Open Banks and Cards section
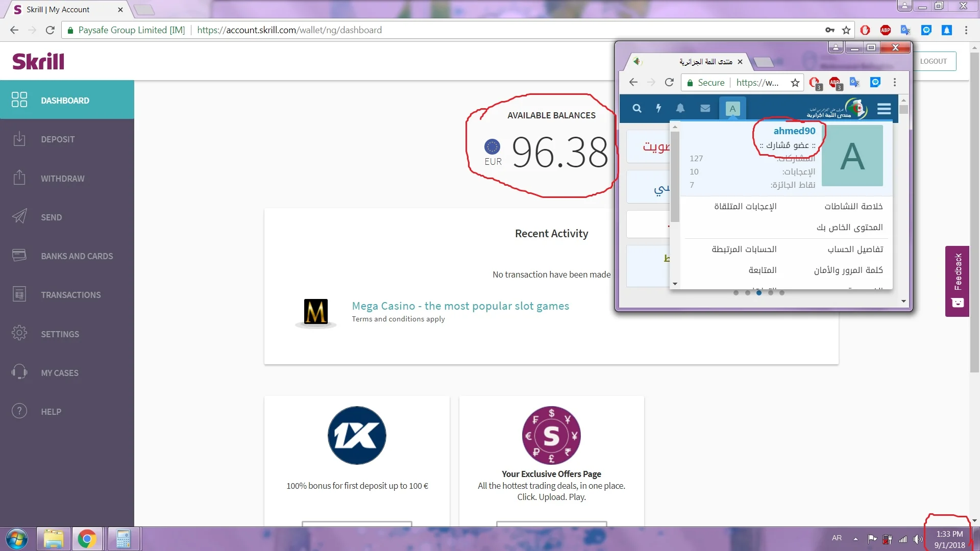The height and width of the screenshot is (551, 980). click(77, 256)
